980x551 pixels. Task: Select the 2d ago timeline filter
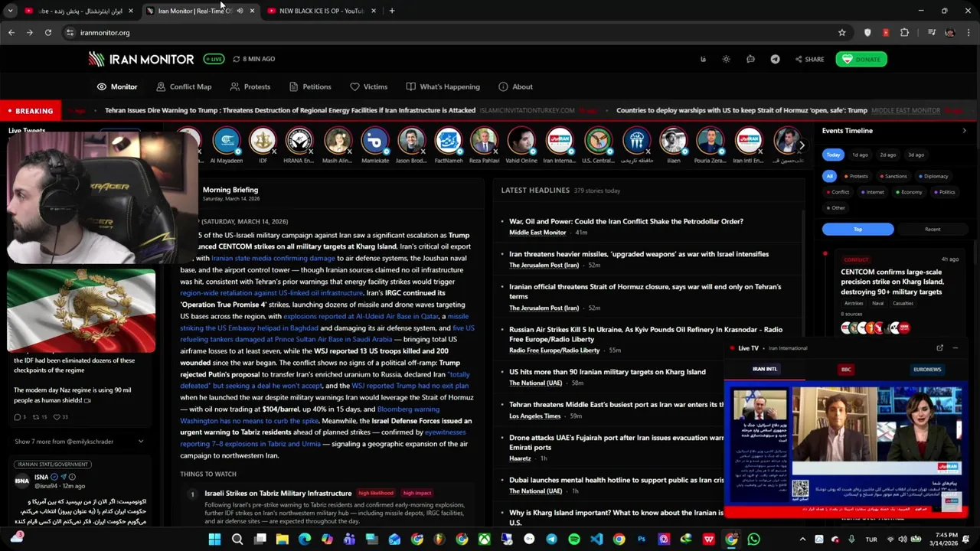[x=887, y=155]
